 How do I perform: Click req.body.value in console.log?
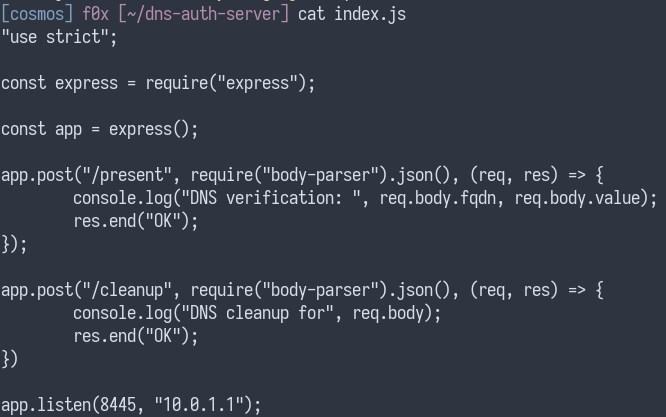pyautogui.click(x=577, y=198)
